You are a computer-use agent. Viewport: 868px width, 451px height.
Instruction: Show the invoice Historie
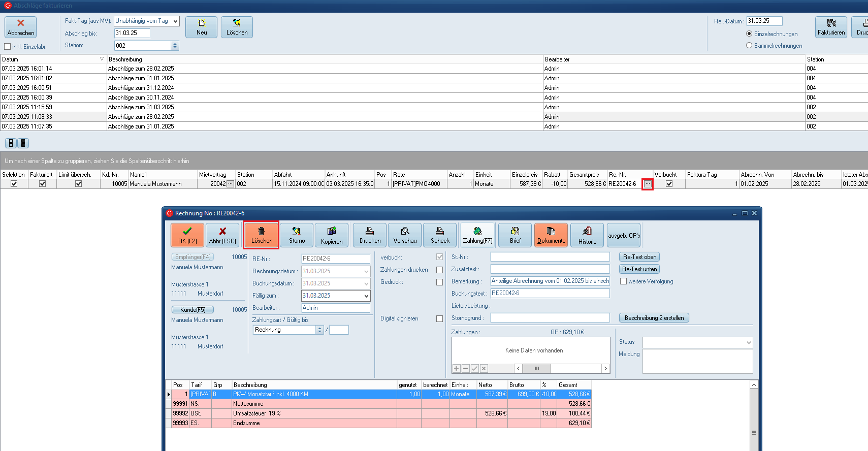[587, 235]
